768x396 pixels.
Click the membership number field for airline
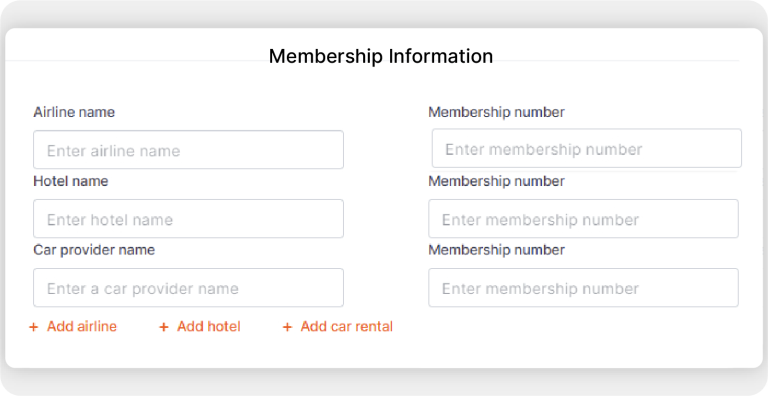[587, 148]
